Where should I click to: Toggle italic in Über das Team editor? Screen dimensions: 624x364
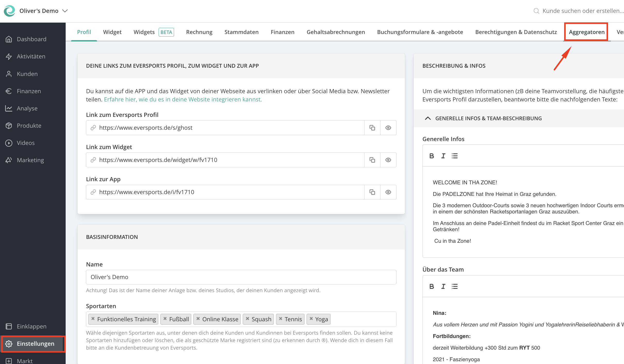pos(443,286)
